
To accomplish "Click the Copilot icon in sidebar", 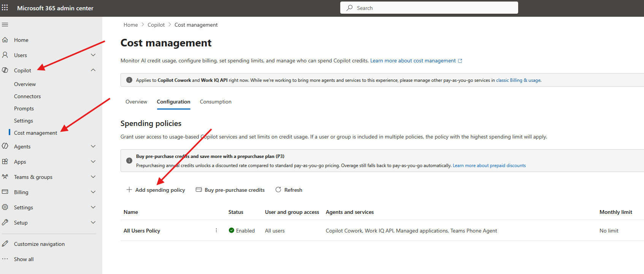I will pos(5,70).
